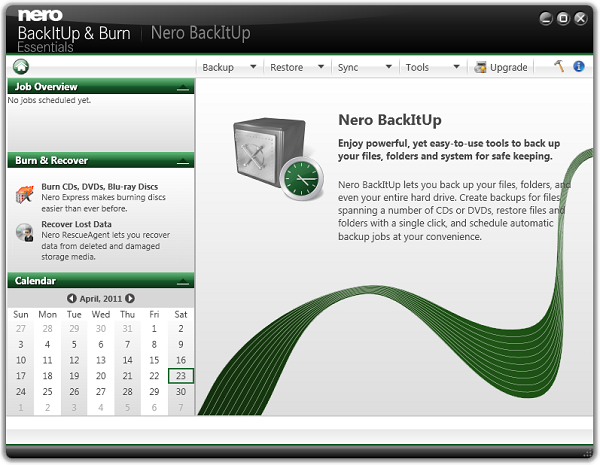Select April 28 in the calendar
The image size is (600, 465).
point(127,392)
